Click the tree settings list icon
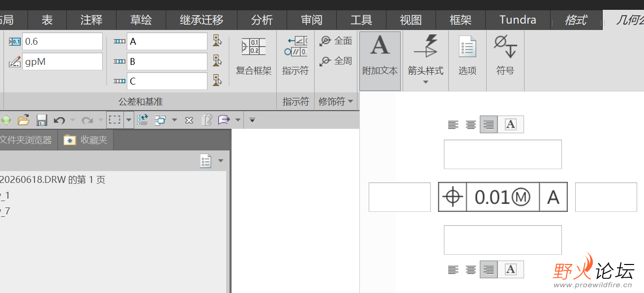 [x=205, y=161]
